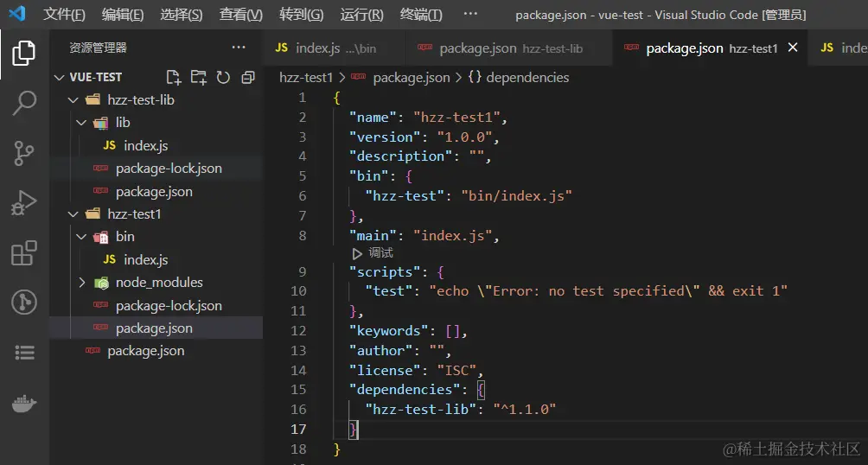Collapse all folders in explorer
The image size is (868, 465).
pos(248,78)
